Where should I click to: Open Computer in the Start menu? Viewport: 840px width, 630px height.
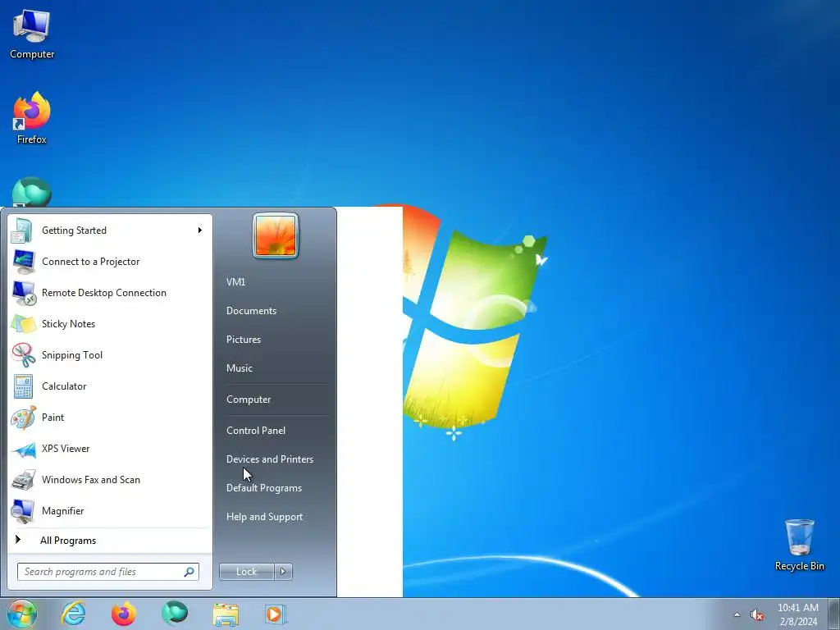coord(249,399)
